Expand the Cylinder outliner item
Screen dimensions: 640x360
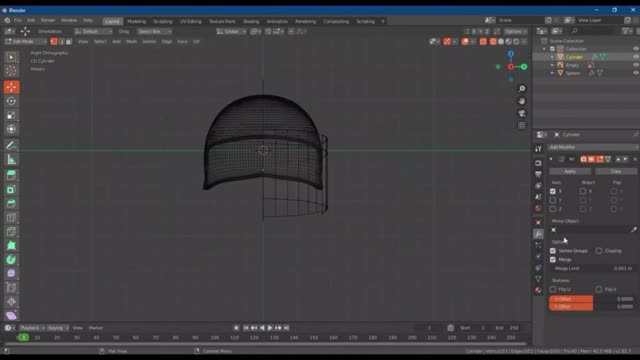pos(552,57)
